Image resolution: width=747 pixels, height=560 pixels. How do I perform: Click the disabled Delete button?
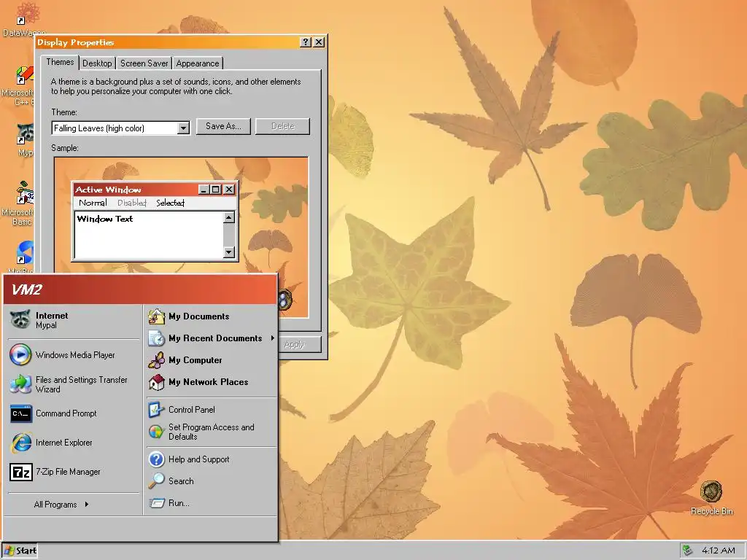pyautogui.click(x=283, y=126)
